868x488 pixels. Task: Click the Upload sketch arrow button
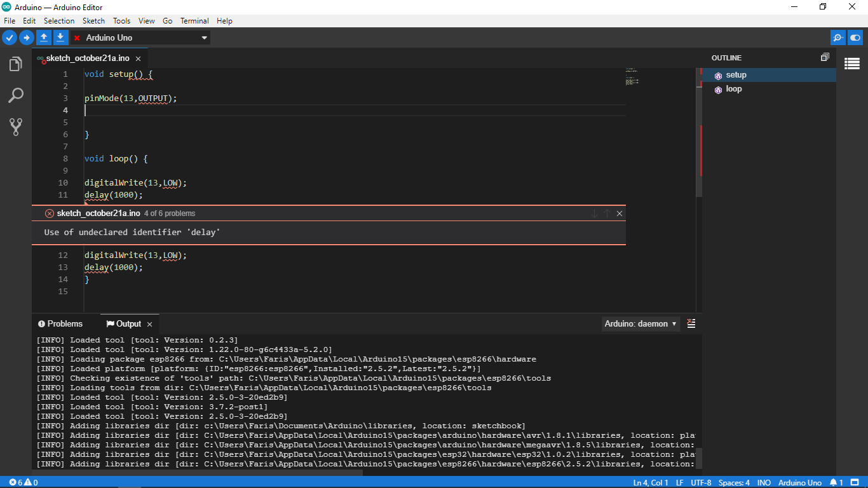[27, 37]
